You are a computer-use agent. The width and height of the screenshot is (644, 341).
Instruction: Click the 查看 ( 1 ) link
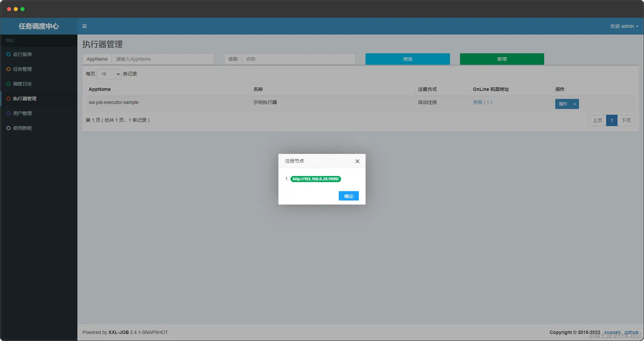482,102
